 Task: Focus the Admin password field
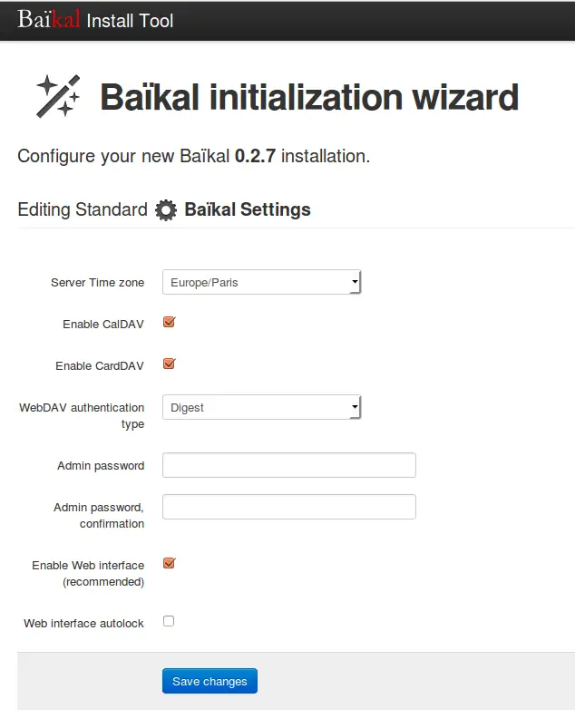pyautogui.click(x=289, y=465)
